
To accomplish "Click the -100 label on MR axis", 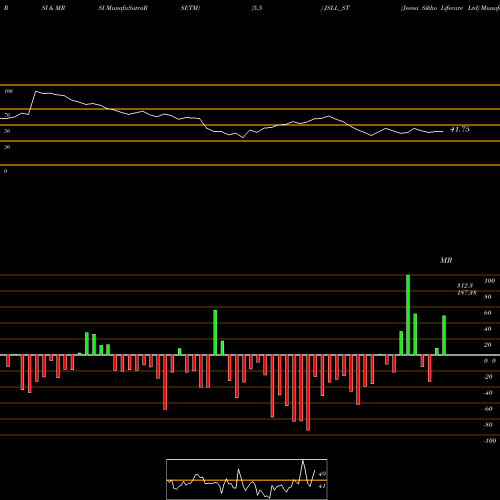I will [490, 441].
